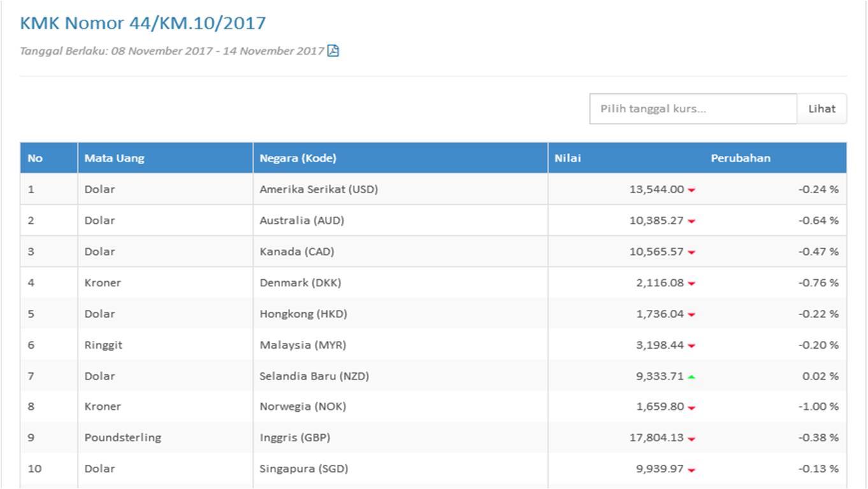Click the red down arrow in the HKD row

(691, 314)
